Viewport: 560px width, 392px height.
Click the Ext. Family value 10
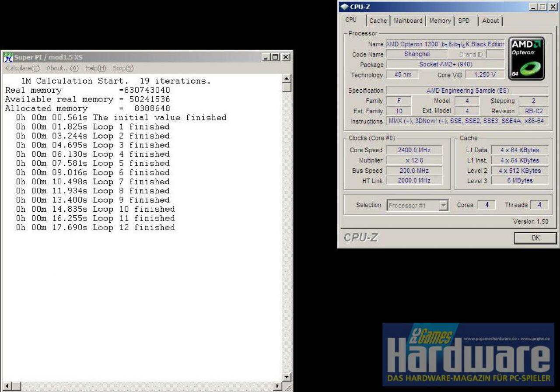(x=399, y=111)
